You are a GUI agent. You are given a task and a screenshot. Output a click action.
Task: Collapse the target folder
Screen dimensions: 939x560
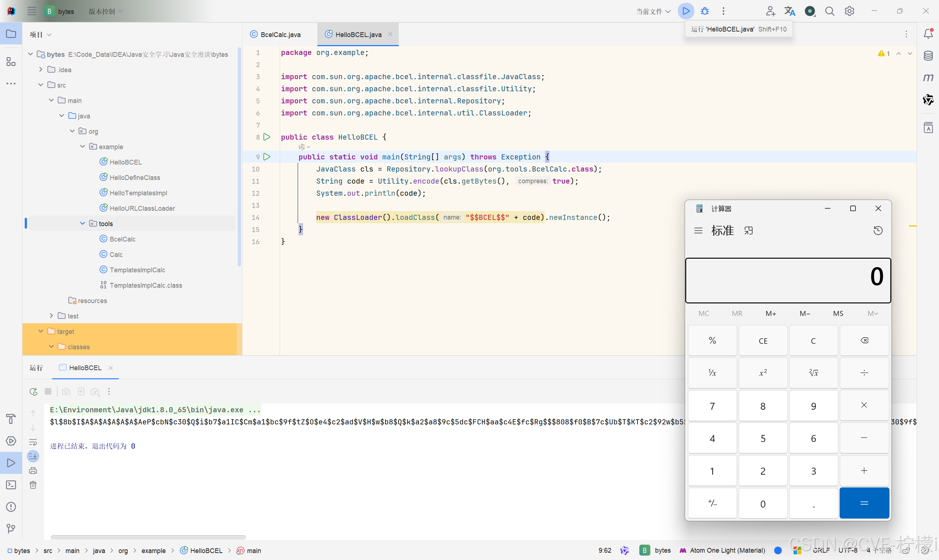(41, 331)
